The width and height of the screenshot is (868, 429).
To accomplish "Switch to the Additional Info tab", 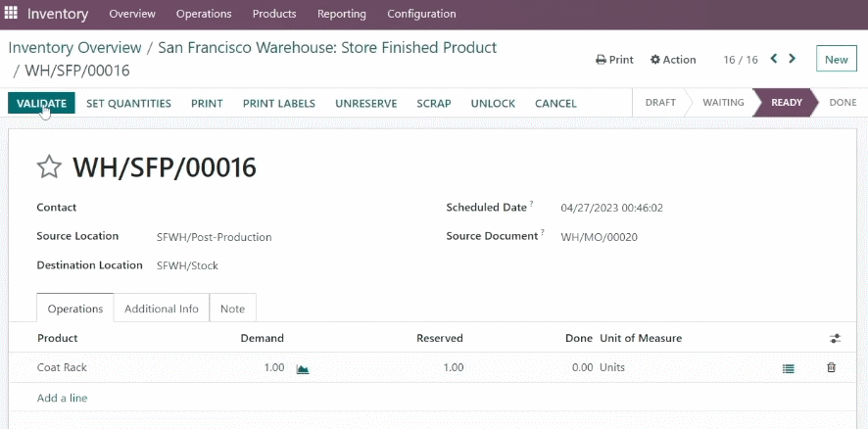I will [161, 309].
